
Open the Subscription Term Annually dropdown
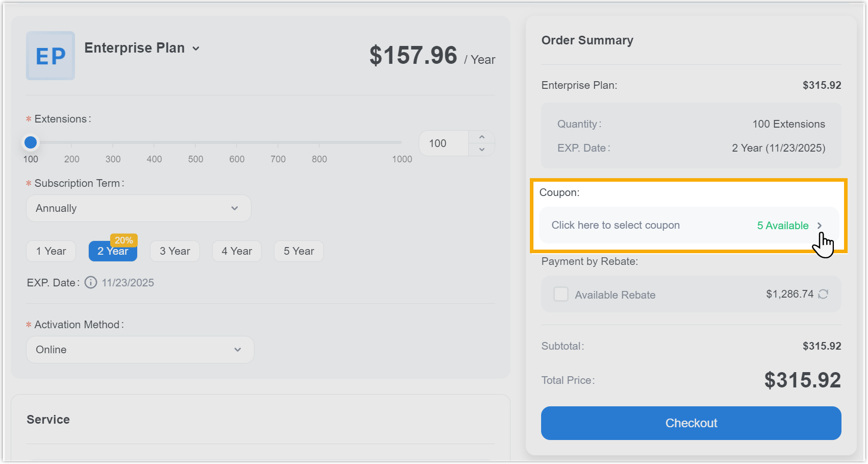138,208
